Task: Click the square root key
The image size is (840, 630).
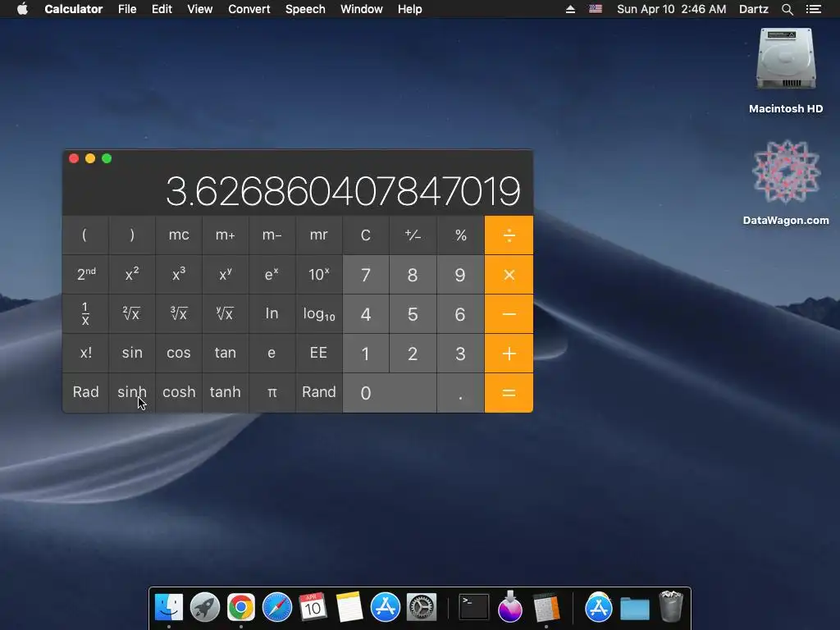Action: 132,314
